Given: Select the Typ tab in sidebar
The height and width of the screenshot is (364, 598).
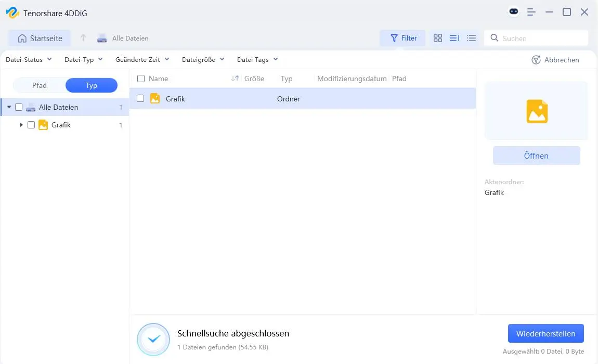Looking at the screenshot, I should tap(92, 85).
